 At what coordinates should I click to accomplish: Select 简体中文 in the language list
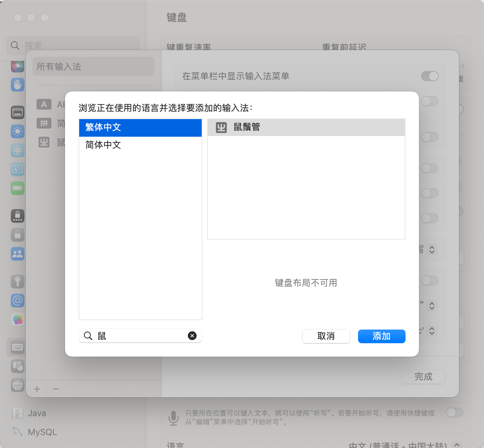pyautogui.click(x=140, y=145)
